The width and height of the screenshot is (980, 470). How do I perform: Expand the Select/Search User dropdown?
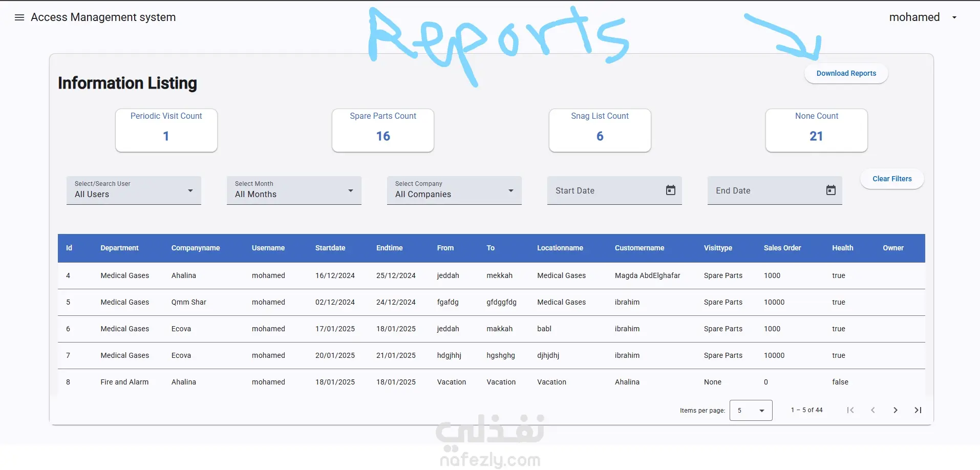[134, 190]
